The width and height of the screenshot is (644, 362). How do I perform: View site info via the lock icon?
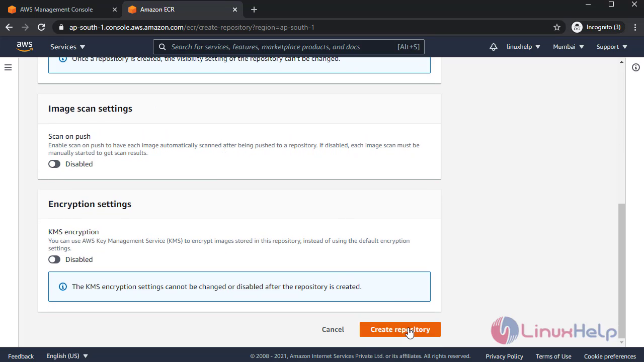[61, 27]
